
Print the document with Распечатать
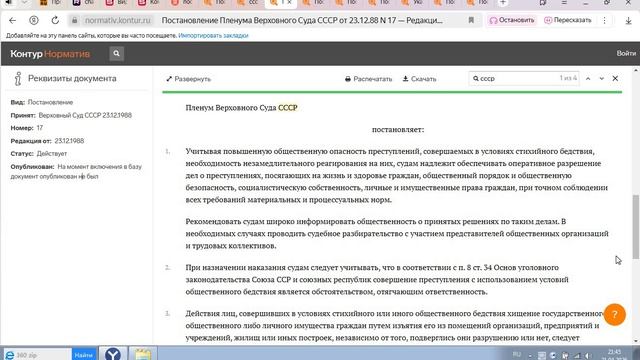pyautogui.click(x=368, y=79)
